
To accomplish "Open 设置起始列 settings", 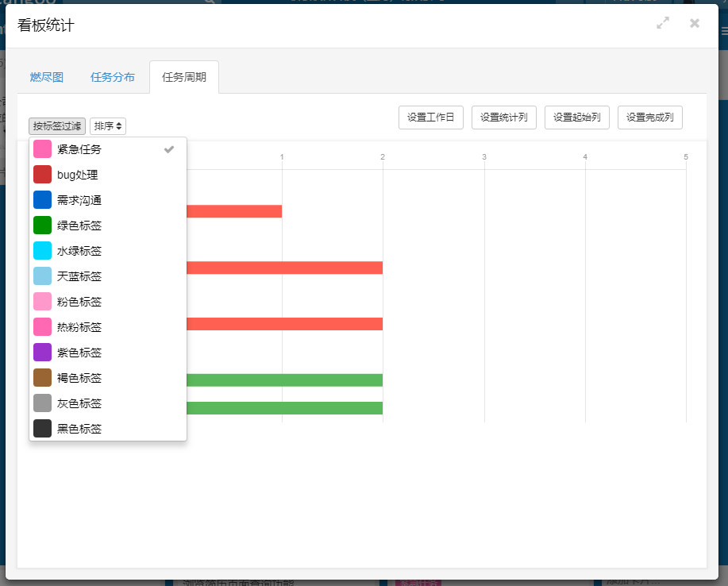I will tap(577, 118).
